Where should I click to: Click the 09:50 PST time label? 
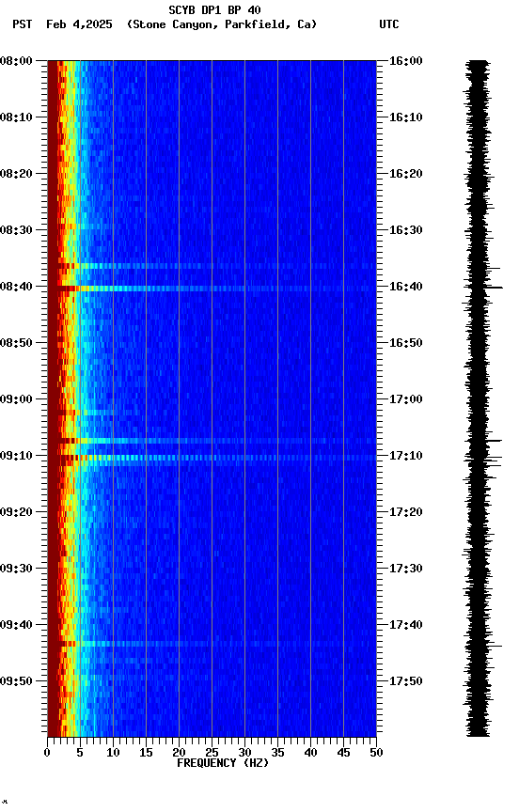[x=16, y=681]
